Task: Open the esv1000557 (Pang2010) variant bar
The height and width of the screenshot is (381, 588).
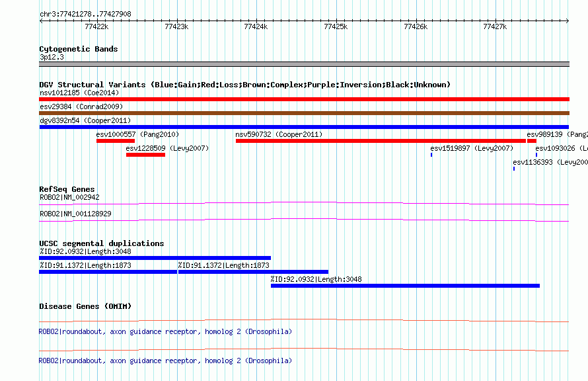Action: point(116,141)
